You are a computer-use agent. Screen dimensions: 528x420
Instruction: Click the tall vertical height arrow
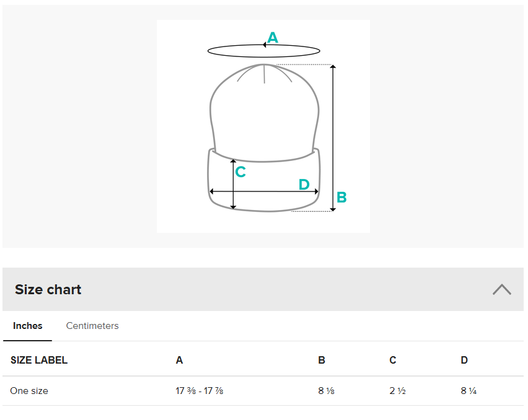click(x=333, y=138)
